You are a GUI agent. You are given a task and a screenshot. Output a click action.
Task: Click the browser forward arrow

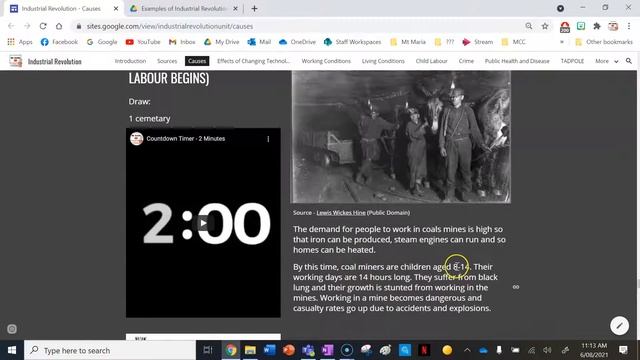pos(27,26)
